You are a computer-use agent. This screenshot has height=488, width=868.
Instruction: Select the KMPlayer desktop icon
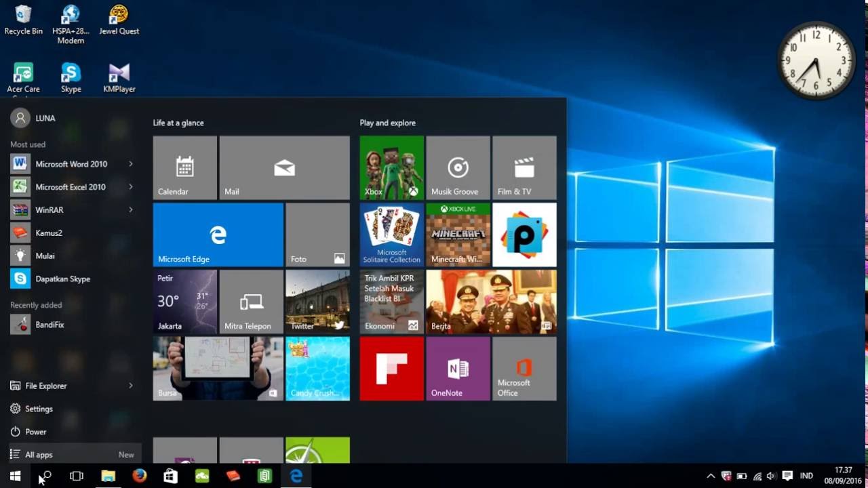point(119,79)
